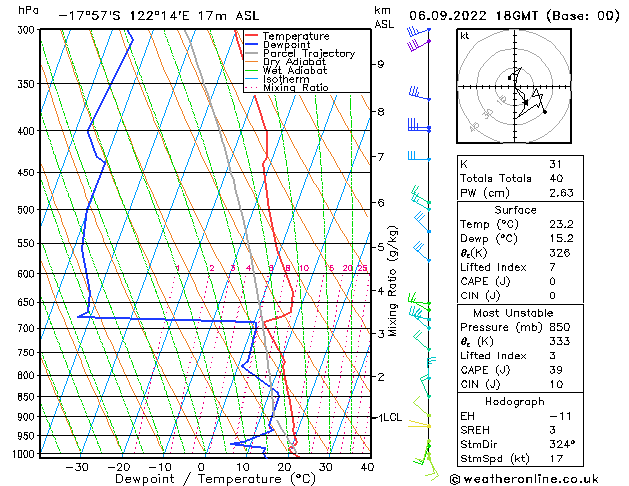This screenshot has width=629, height=486.
Task: Click the K index value '31'
Action: coord(555,164)
